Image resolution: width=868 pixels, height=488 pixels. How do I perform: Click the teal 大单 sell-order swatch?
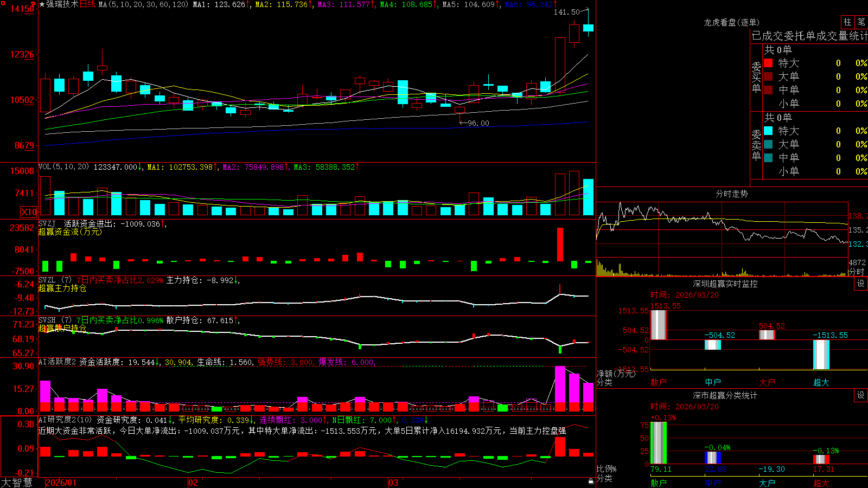pos(768,144)
